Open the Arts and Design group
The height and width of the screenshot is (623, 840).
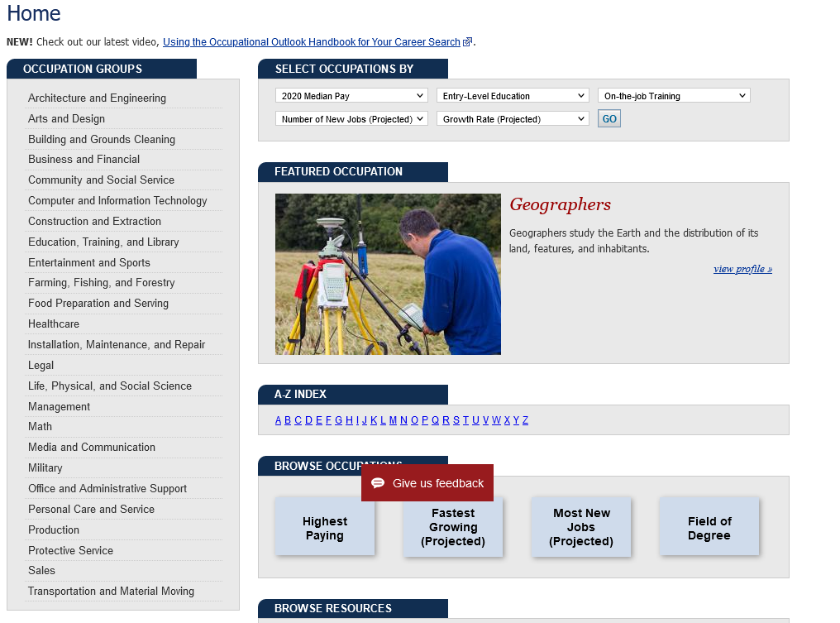(66, 118)
